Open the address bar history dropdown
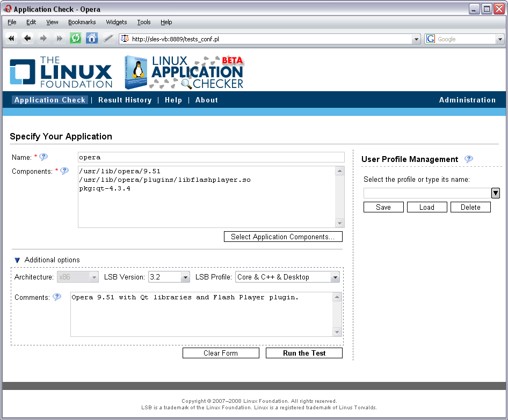Viewport: 508px width, 420px height. click(x=416, y=39)
